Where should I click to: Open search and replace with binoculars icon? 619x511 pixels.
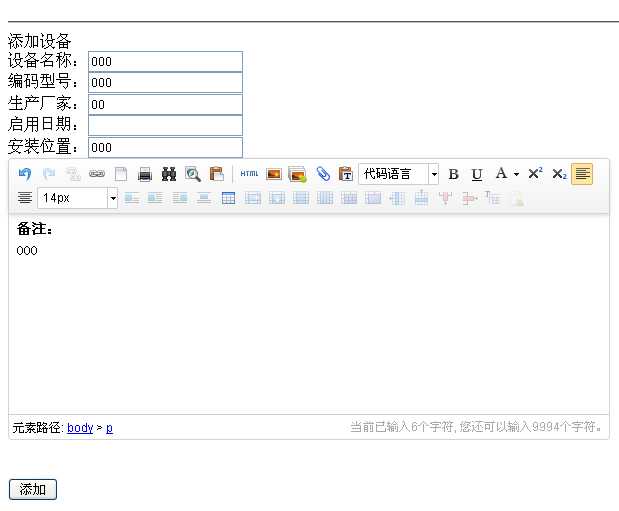pyautogui.click(x=169, y=174)
